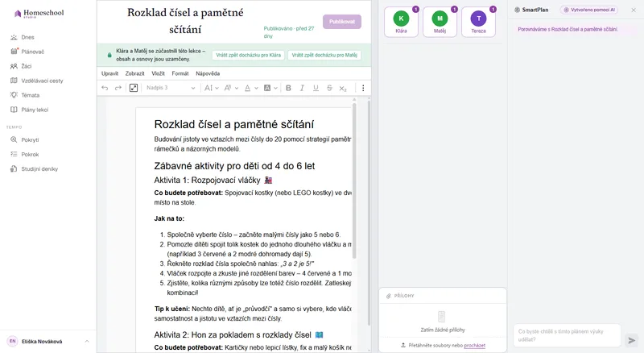Open the Formát menu
Screen dimensions: 644x353
[x=180, y=73]
